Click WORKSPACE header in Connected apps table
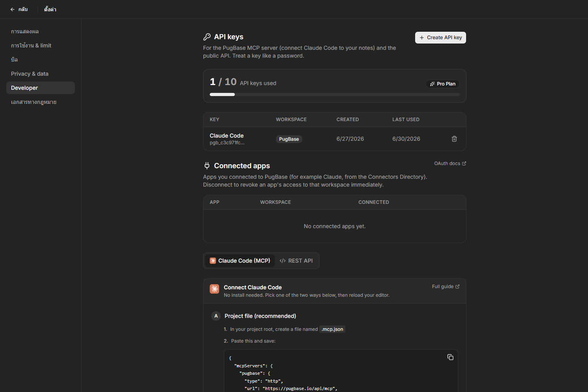Image resolution: width=588 pixels, height=392 pixels. (276, 202)
